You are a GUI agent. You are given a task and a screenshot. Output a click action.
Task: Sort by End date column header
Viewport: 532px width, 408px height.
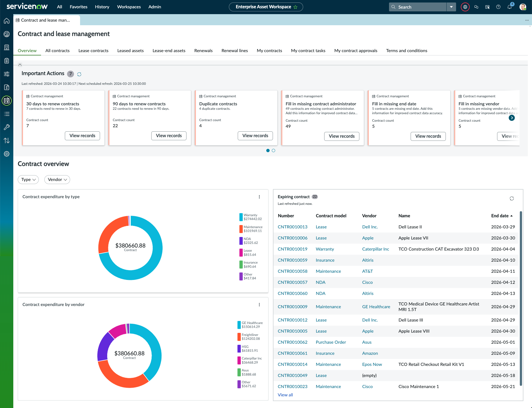click(x=502, y=216)
